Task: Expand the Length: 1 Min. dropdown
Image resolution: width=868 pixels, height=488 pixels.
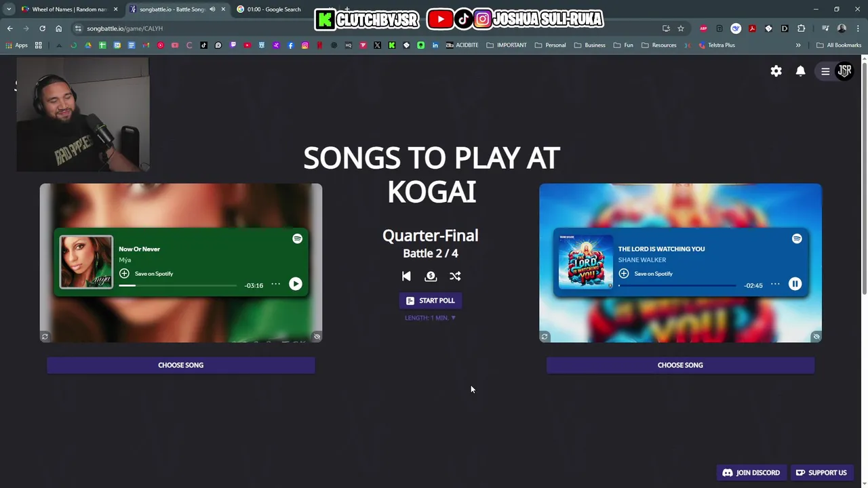Action: pos(431,318)
